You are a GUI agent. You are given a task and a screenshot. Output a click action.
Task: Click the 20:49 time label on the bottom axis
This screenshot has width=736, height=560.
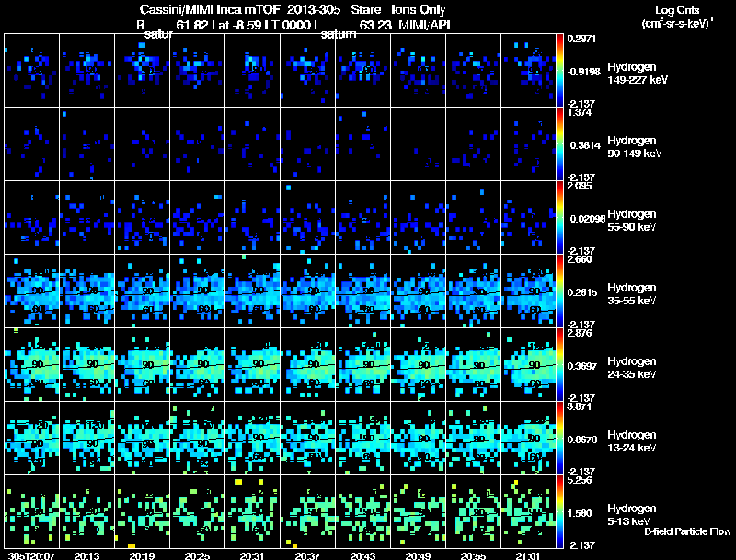(x=418, y=555)
